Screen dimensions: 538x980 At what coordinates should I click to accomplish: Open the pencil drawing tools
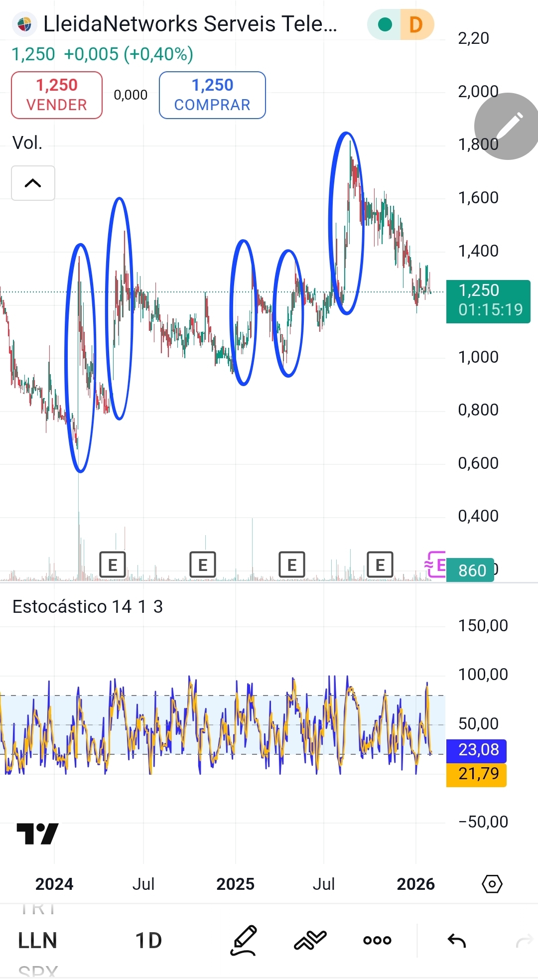244,941
